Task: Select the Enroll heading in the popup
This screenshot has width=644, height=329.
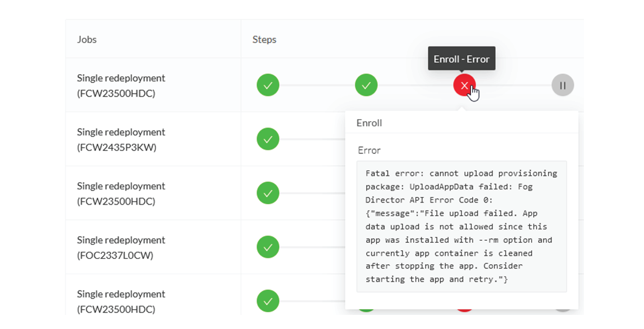Action: 369,123
